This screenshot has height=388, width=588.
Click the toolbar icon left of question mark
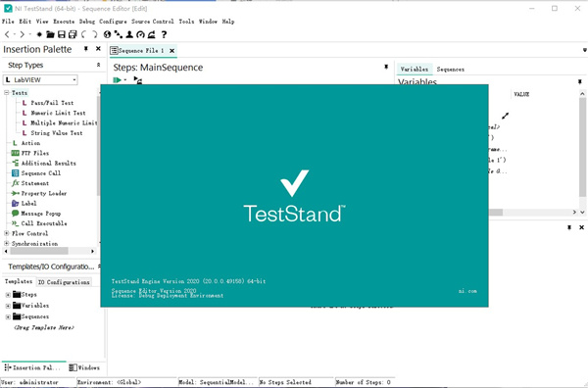pyautogui.click(x=152, y=34)
